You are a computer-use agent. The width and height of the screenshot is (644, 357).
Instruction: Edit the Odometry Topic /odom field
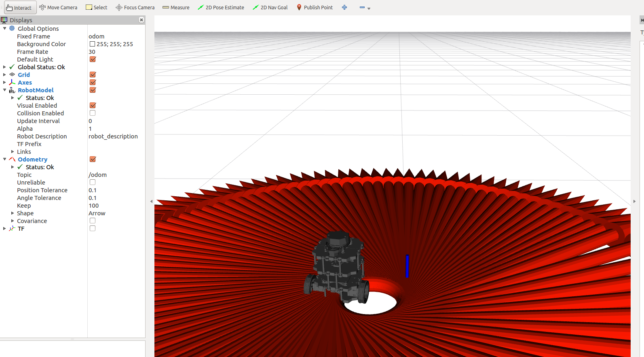[116, 174]
